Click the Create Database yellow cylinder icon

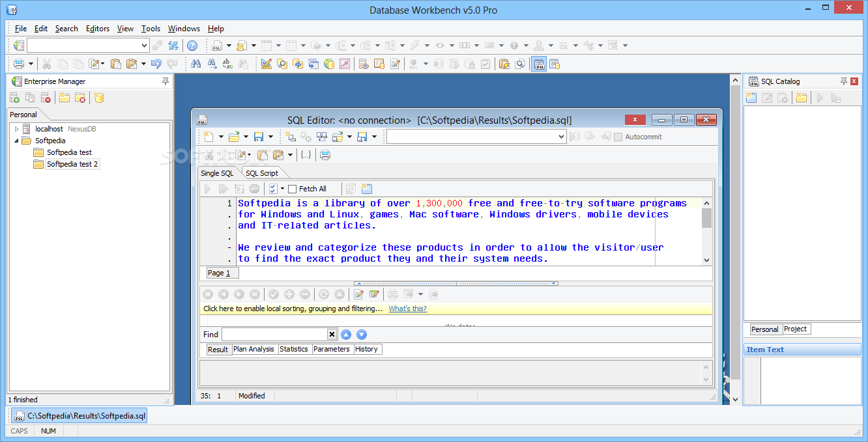[x=98, y=98]
